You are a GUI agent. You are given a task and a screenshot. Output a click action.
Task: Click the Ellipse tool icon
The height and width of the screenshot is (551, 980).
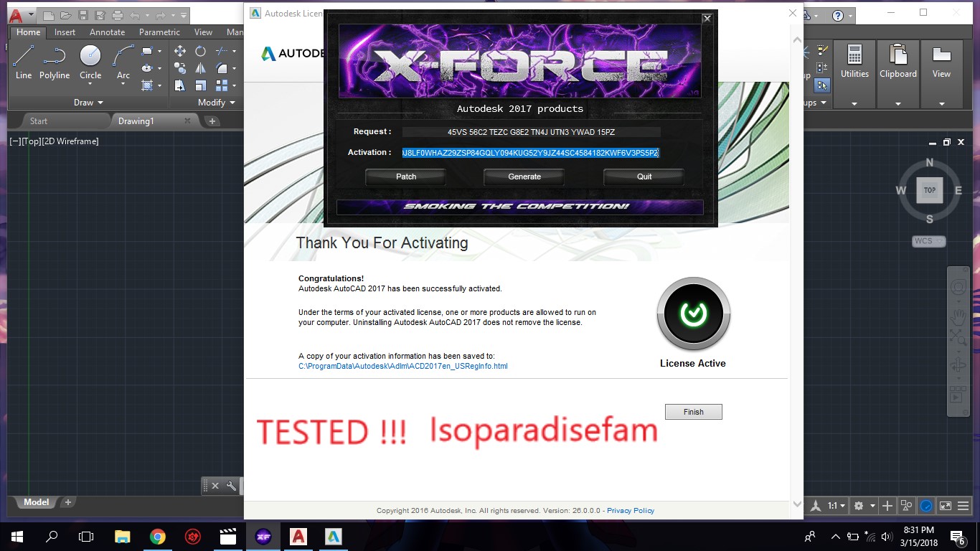(x=147, y=68)
